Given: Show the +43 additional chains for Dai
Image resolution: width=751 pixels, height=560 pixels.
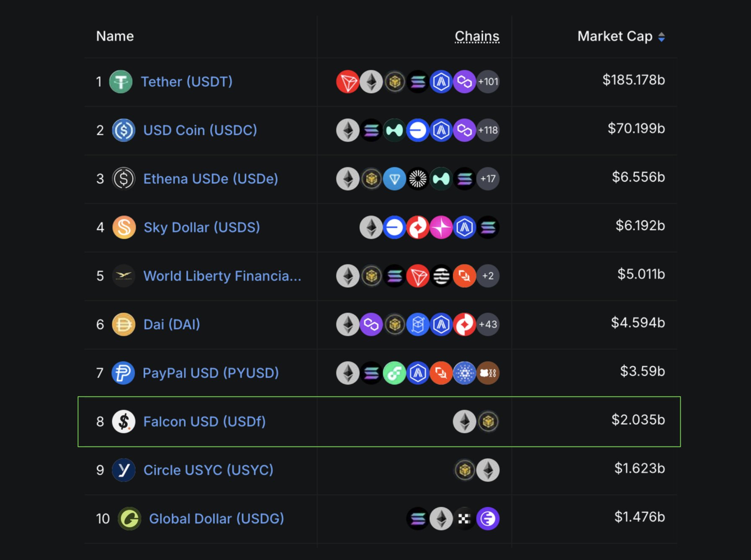Looking at the screenshot, I should click(x=488, y=324).
